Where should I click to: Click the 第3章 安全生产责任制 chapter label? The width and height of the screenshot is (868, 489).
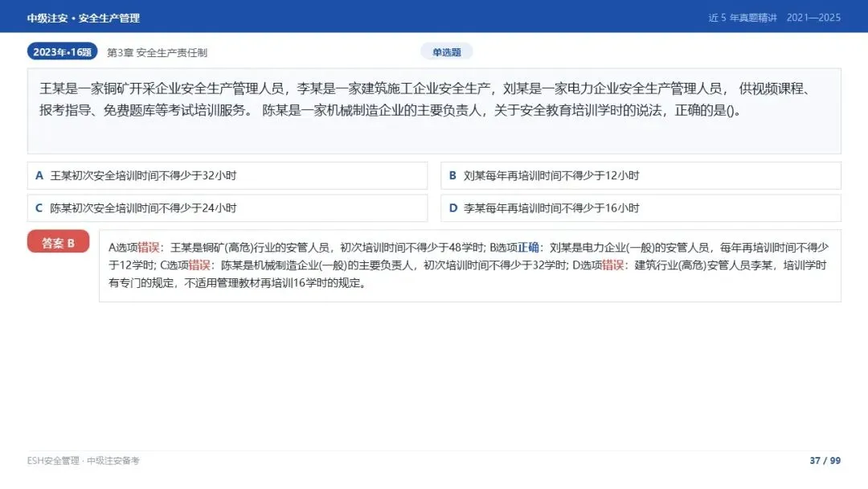[x=157, y=52]
